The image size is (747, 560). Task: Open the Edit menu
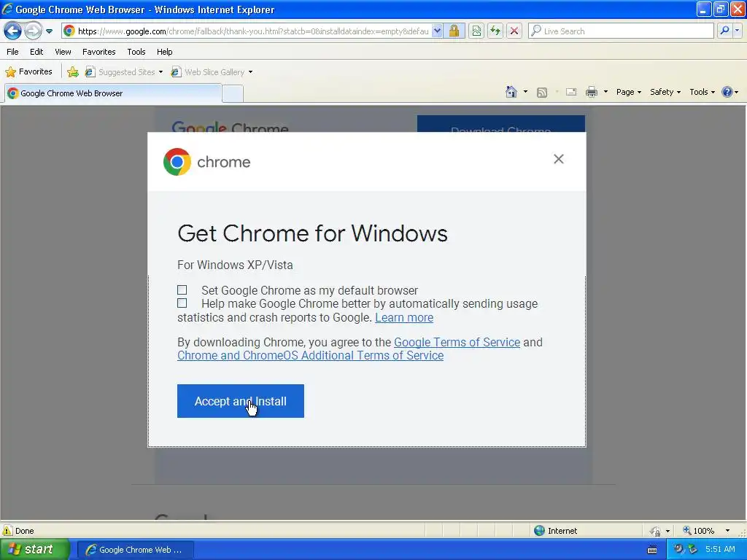tap(36, 52)
